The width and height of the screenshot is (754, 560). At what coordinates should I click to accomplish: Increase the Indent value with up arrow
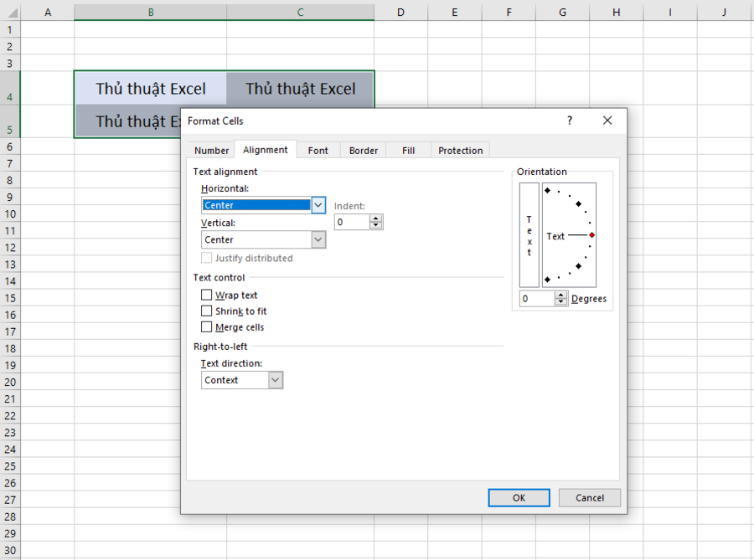tap(376, 218)
